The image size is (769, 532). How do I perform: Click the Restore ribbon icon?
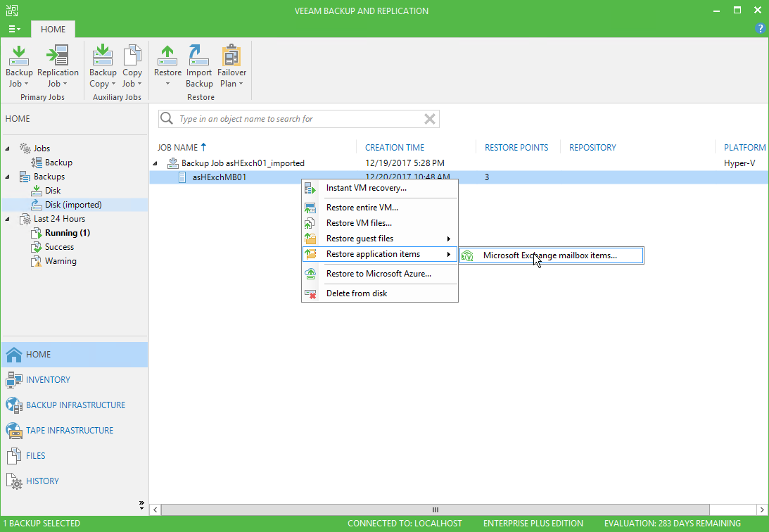[x=167, y=56]
